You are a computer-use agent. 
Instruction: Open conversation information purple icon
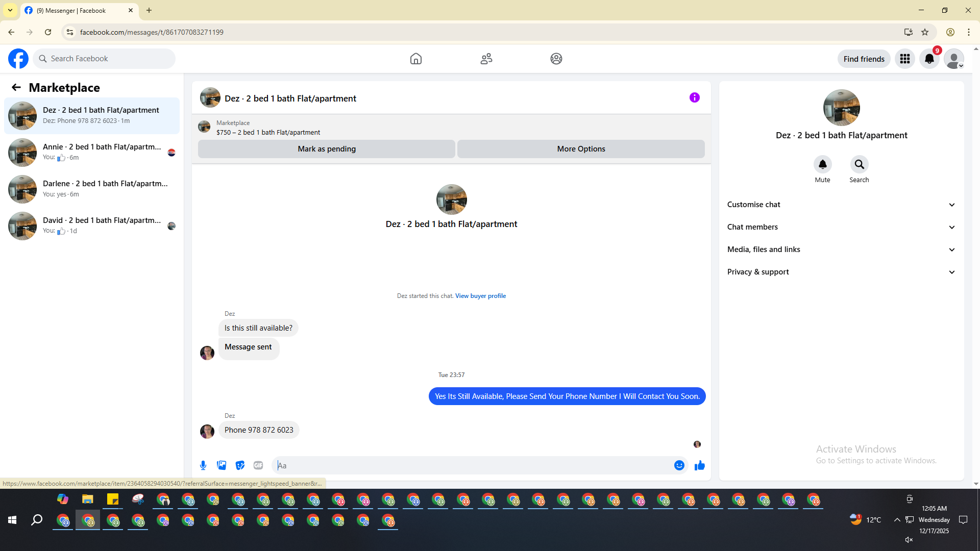point(695,97)
